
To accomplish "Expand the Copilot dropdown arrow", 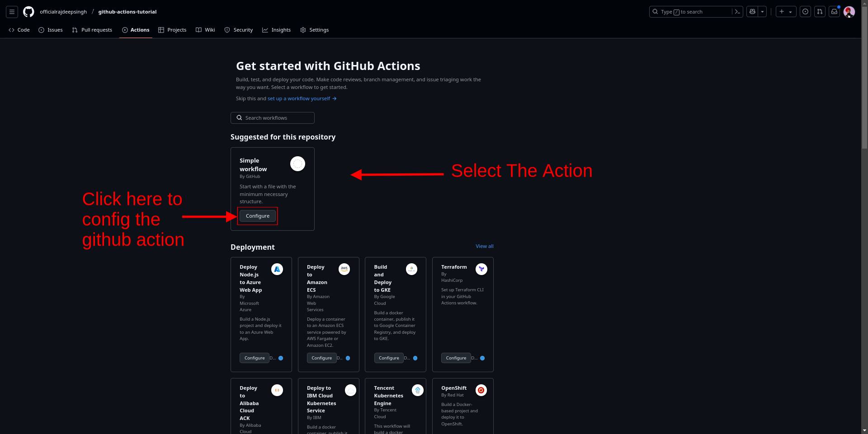I will [763, 12].
